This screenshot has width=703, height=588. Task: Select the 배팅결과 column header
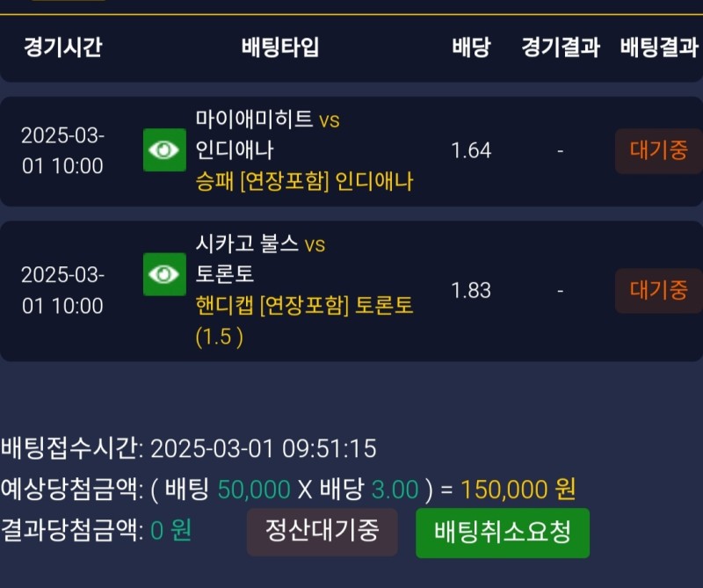[658, 47]
